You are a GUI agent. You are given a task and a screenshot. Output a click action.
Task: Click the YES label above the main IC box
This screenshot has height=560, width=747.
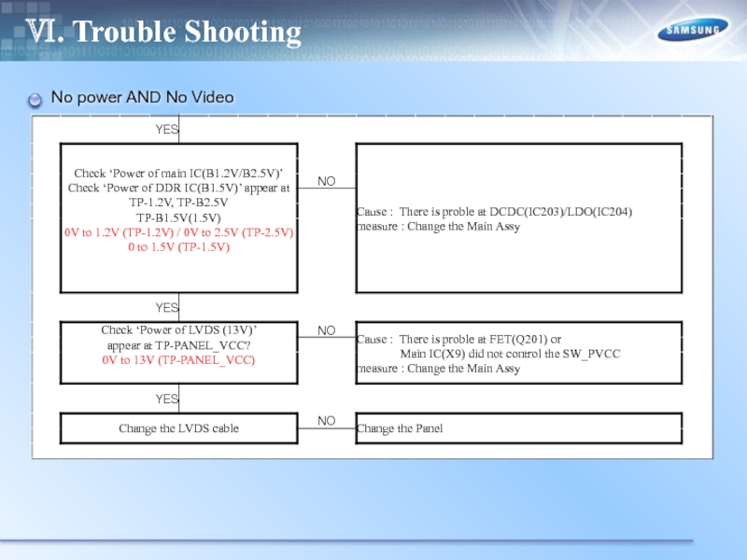(167, 129)
